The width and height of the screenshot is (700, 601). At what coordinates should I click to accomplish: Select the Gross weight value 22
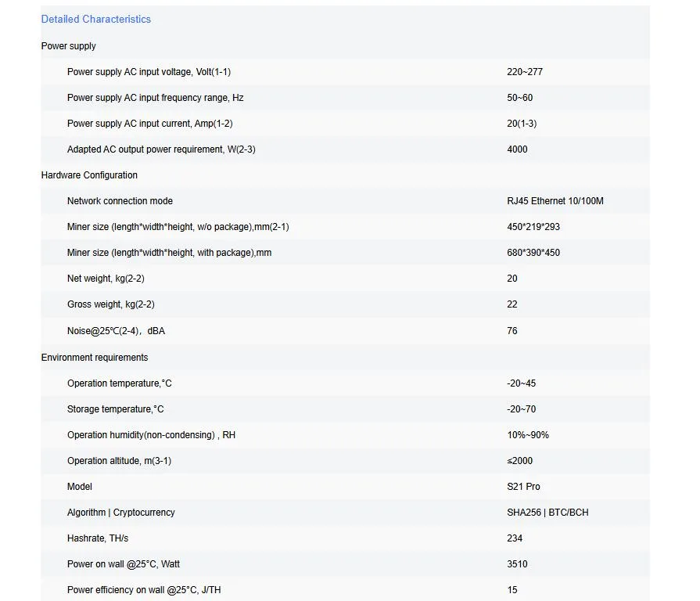[512, 304]
